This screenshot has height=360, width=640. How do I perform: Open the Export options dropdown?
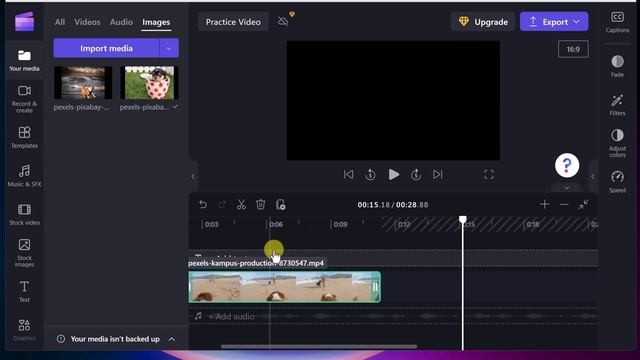(x=576, y=22)
